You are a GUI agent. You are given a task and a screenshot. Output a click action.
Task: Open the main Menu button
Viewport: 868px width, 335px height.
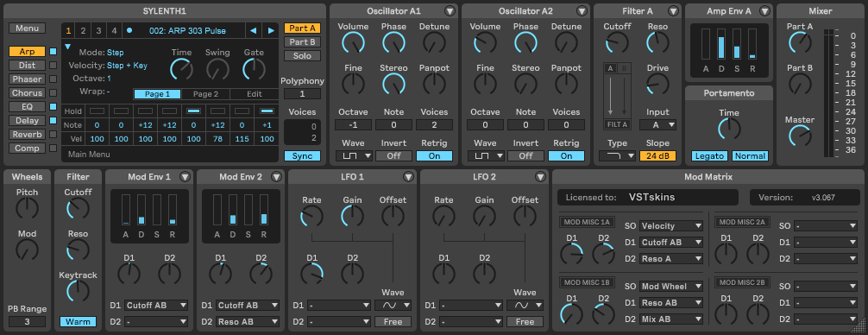[x=27, y=28]
